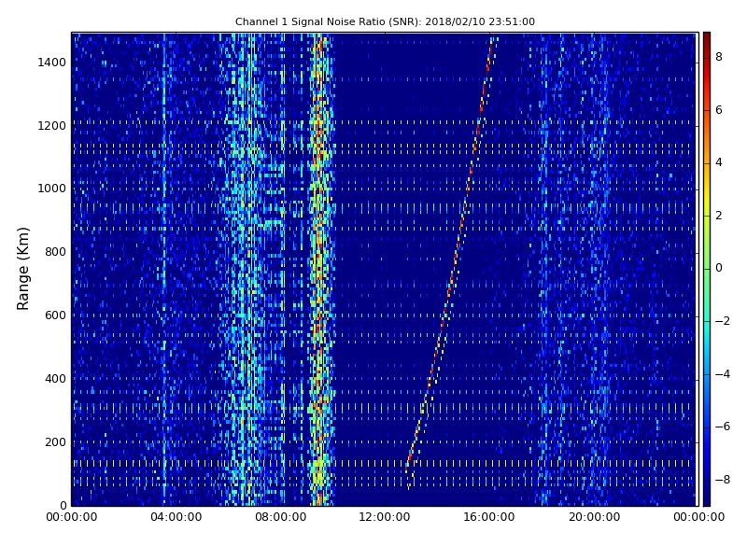Click the colorbar tick label 4
This screenshot has width=747, height=560.
click(719, 162)
